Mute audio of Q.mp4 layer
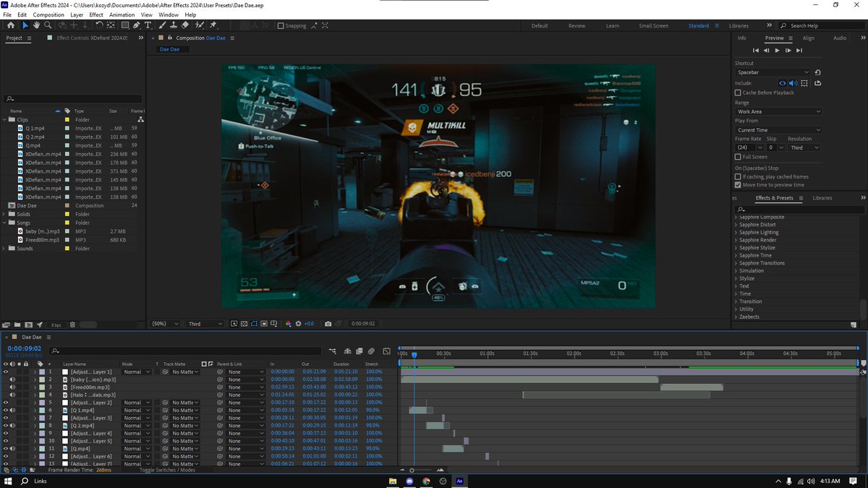This screenshot has height=488, width=868. (x=13, y=448)
